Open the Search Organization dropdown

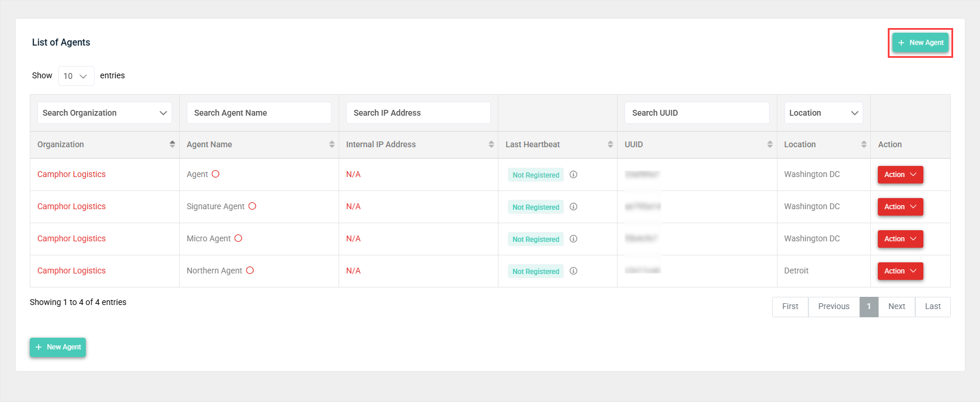(x=104, y=113)
